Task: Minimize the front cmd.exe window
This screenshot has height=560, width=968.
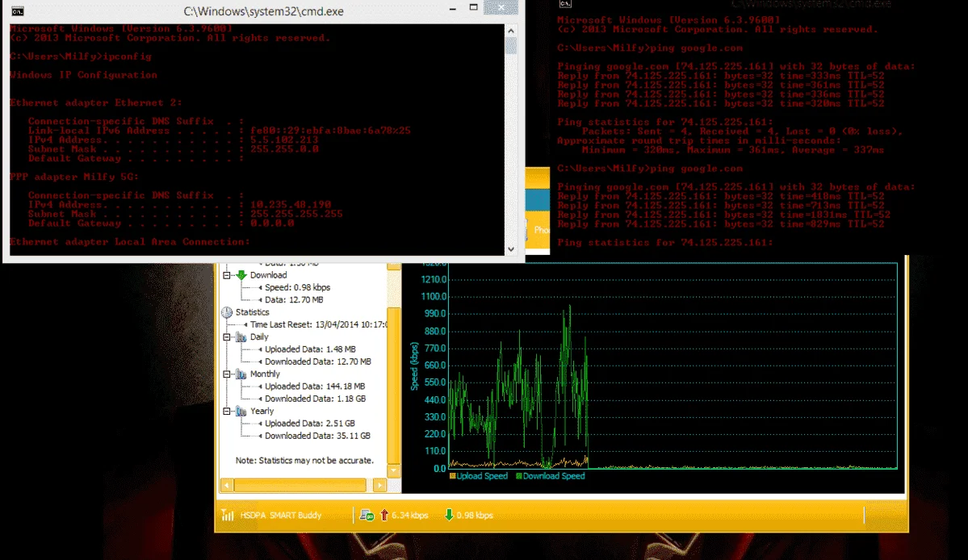Action: point(453,9)
